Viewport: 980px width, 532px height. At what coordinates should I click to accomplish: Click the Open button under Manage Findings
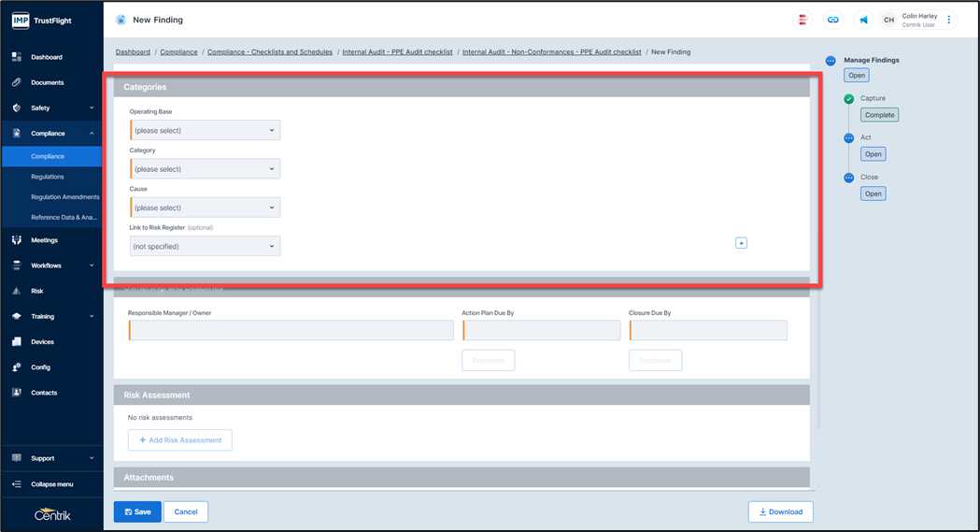click(x=857, y=76)
